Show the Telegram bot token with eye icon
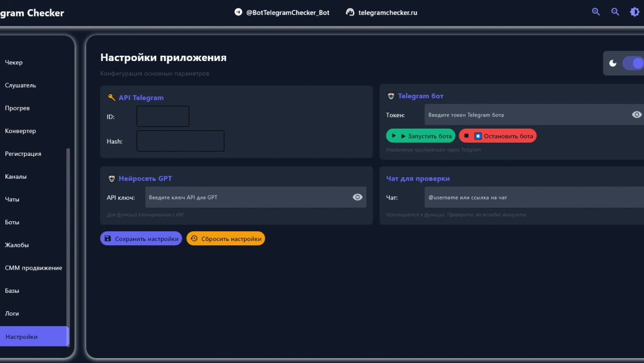Screen dimensions: 644x363 tap(637, 115)
